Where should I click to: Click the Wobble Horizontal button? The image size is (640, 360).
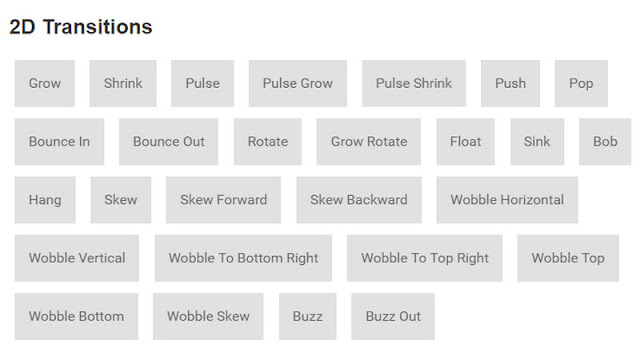[x=507, y=200]
